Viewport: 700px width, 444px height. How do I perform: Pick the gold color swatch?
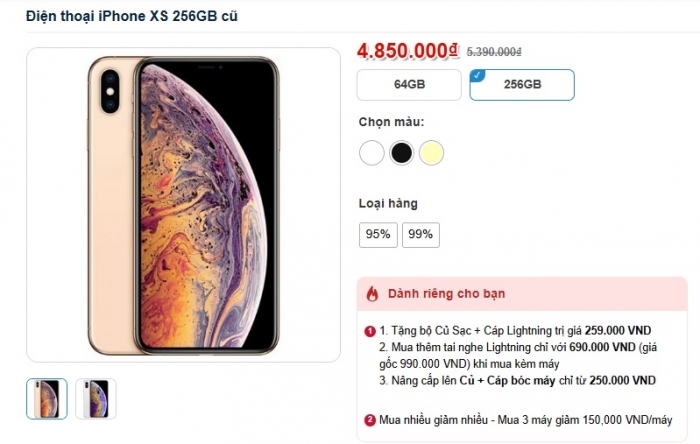(x=431, y=153)
